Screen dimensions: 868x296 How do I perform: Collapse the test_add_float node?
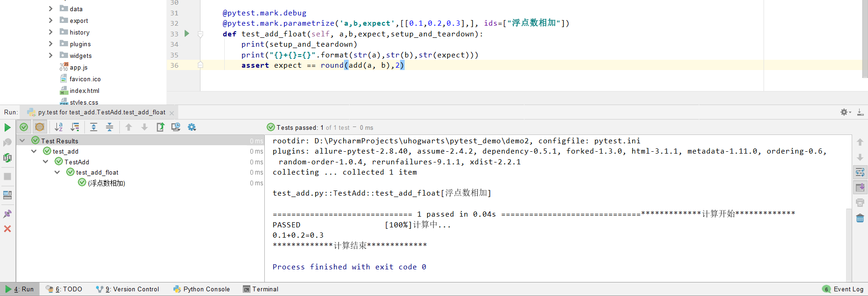(57, 172)
